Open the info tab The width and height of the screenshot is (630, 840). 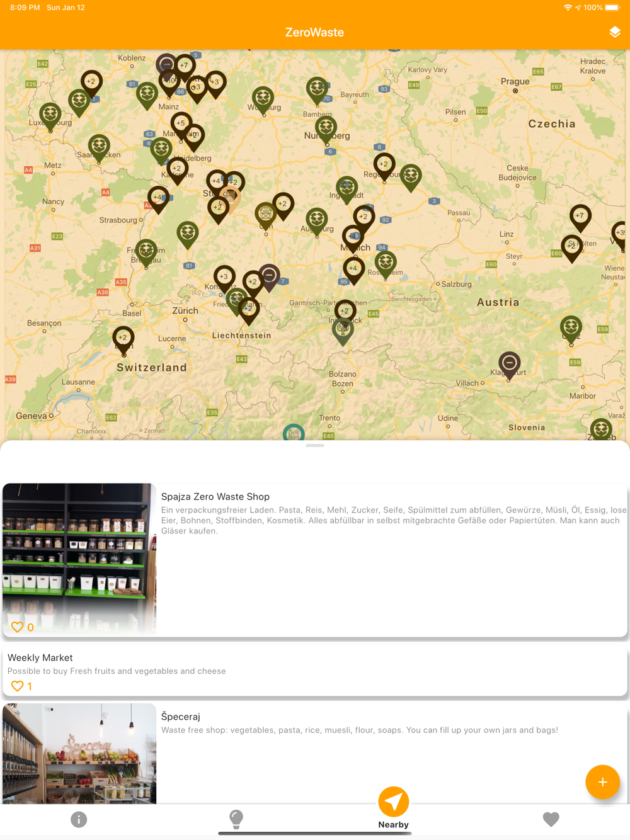pos(79,819)
